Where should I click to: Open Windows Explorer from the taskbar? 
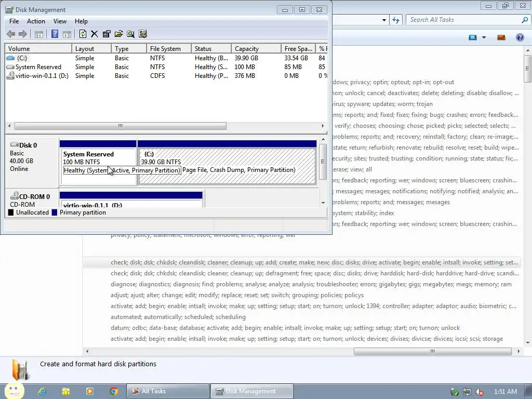[66, 391]
